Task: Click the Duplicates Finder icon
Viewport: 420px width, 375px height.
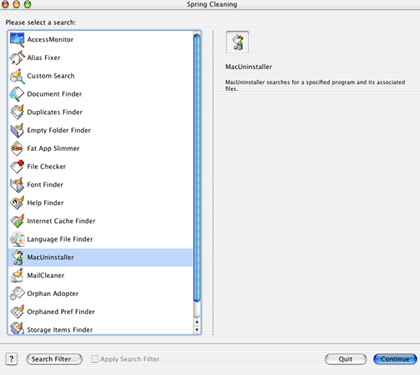Action: click(17, 112)
